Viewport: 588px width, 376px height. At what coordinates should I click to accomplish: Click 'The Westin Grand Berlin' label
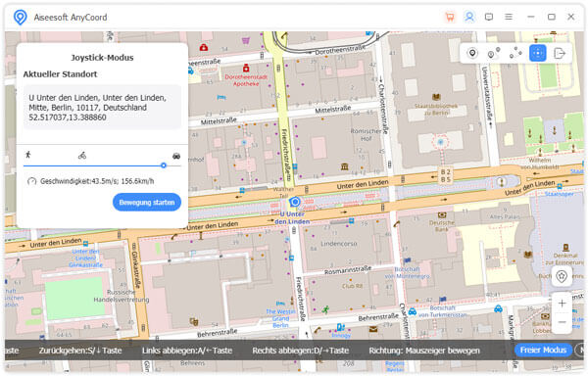pos(280,318)
